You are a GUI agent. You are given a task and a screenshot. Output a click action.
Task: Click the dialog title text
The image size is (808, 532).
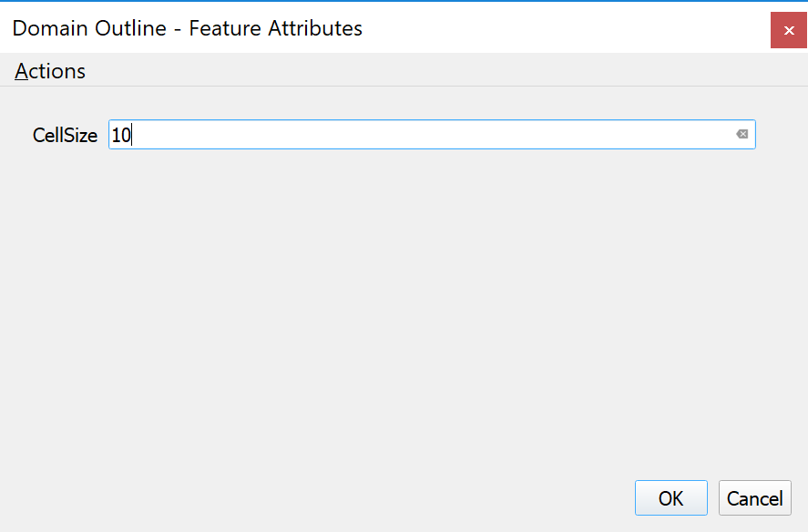pos(187,28)
